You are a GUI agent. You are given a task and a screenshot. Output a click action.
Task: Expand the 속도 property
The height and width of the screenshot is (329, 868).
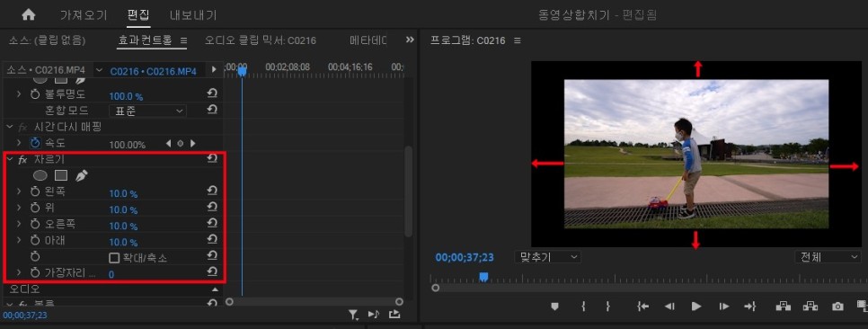pyautogui.click(x=19, y=143)
